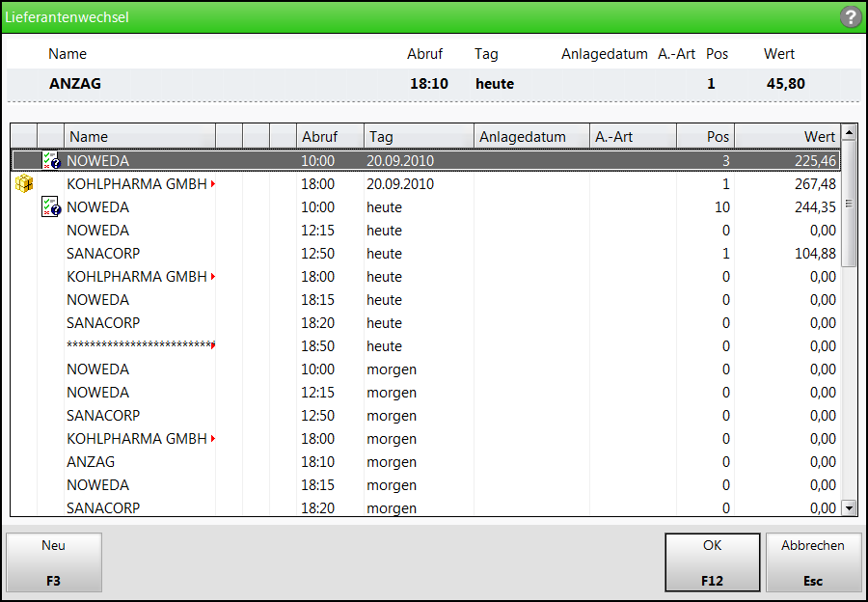Select NOWEDA 18:15 morgen row
Screen dimensions: 868x602
click(425, 485)
